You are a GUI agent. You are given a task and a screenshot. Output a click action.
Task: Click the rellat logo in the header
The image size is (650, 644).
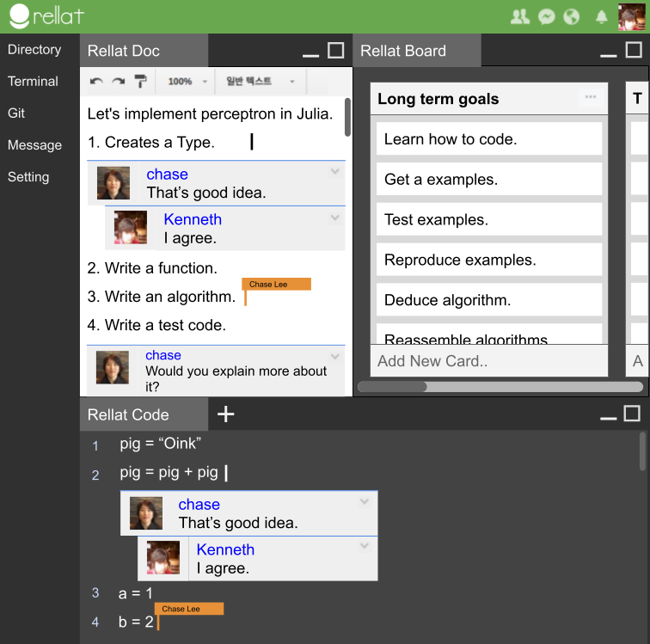(x=46, y=16)
